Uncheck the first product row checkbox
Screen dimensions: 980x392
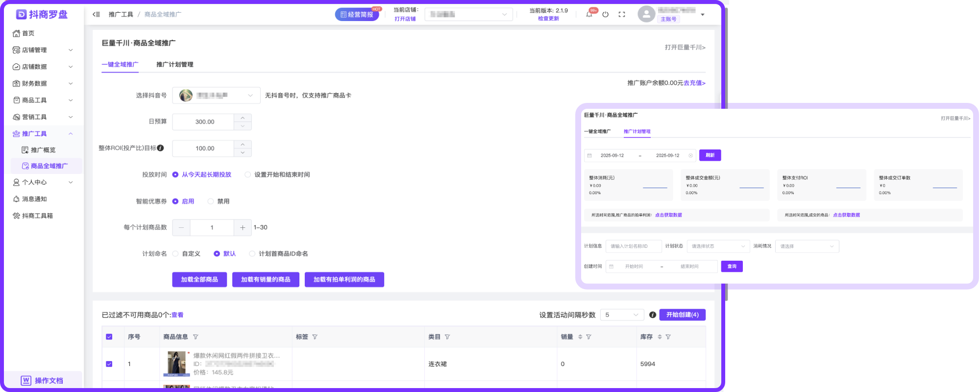pos(109,364)
